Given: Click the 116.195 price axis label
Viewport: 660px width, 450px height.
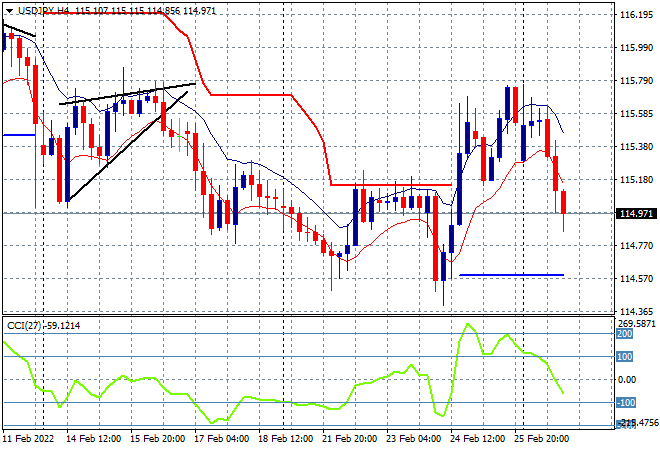Looking at the screenshot, I should click(636, 15).
